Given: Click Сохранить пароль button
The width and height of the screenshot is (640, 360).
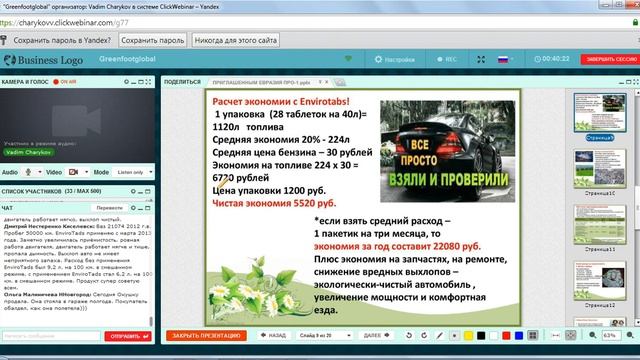Looking at the screenshot, I should point(153,40).
